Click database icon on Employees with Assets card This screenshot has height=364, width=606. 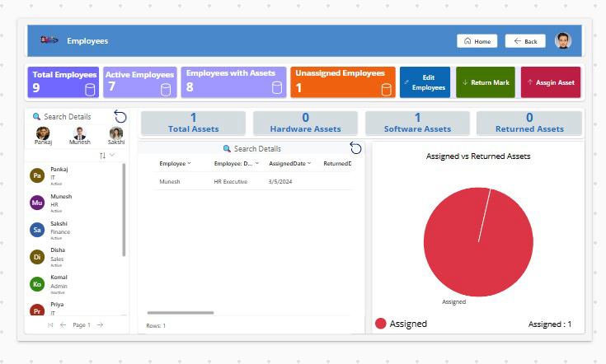277,88
